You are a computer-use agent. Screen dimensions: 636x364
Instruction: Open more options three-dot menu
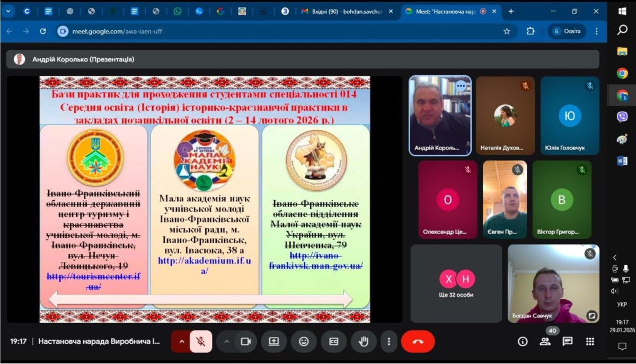[389, 342]
